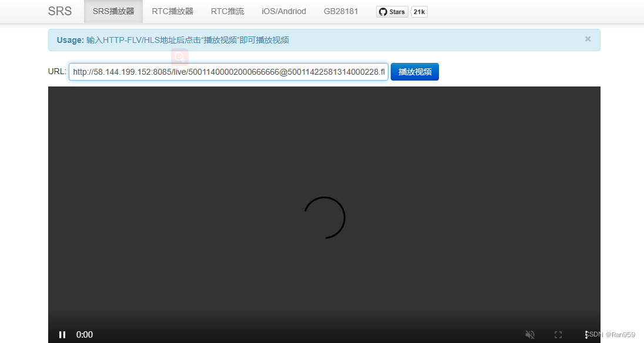Toggle playback with the pause control
Image resolution: width=644 pixels, height=343 pixels.
click(x=62, y=334)
